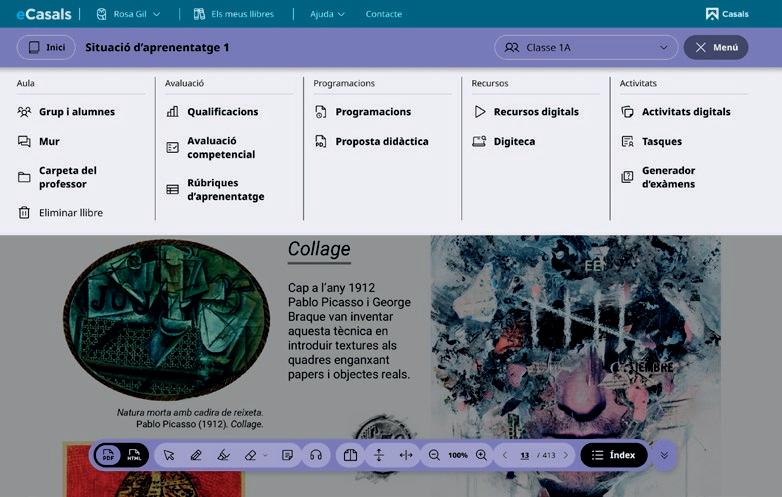782x497 pixels.
Task: Switch to PDF view mode
Action: coord(108,455)
